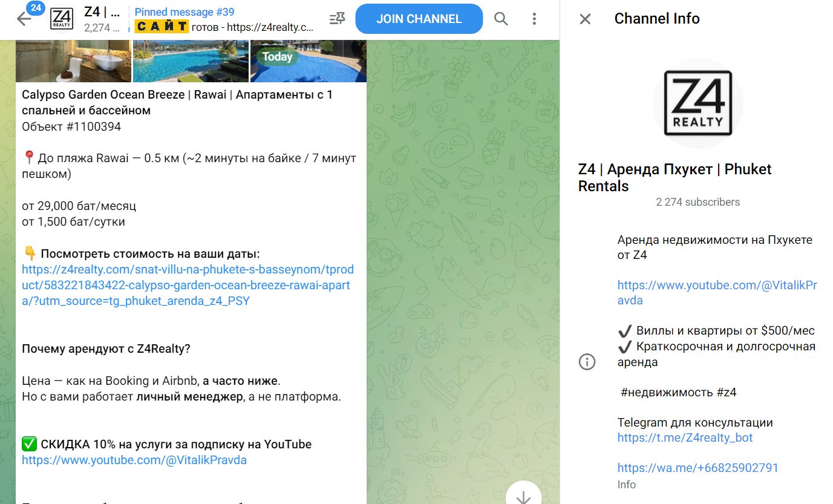Open the YouTube link in Channel Info
Image resolution: width=833 pixels, height=504 pixels.
[717, 292]
